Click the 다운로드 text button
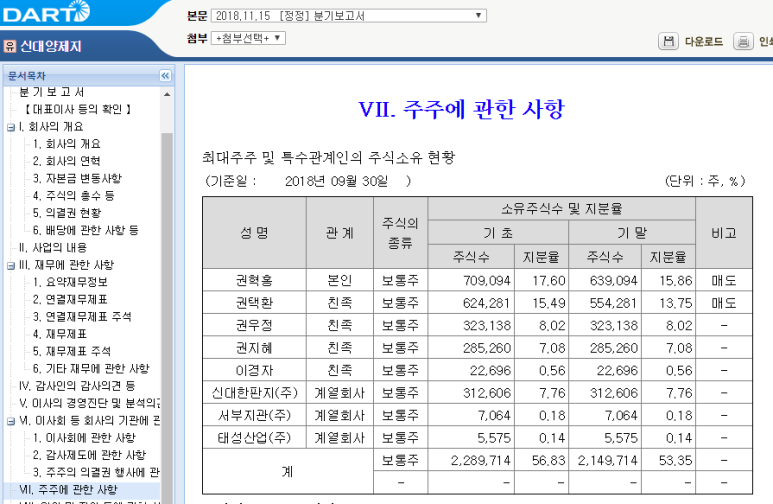Screen dimensions: 773x504 coord(703,41)
